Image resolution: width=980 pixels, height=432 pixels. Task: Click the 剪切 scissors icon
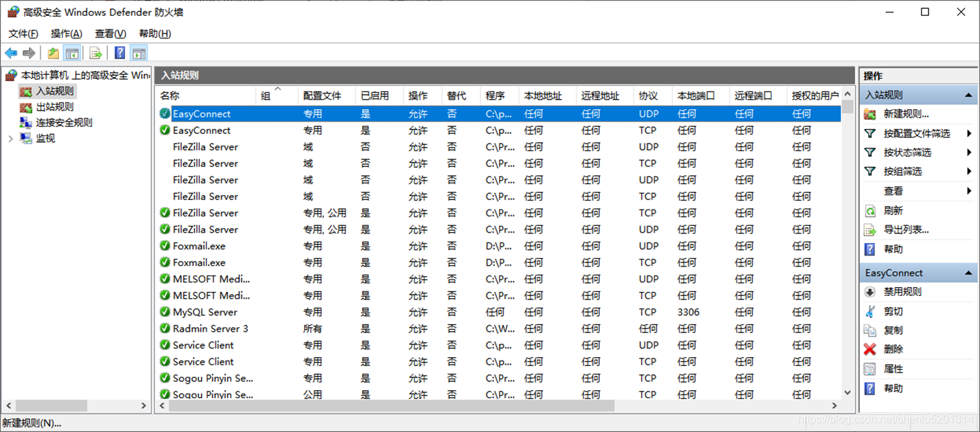pos(870,311)
